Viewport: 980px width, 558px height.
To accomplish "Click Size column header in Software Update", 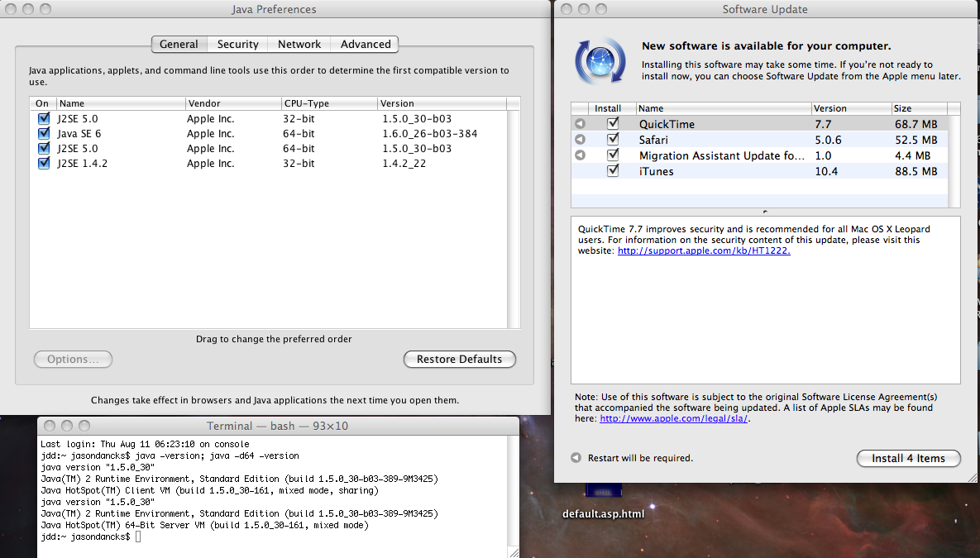I will (920, 108).
